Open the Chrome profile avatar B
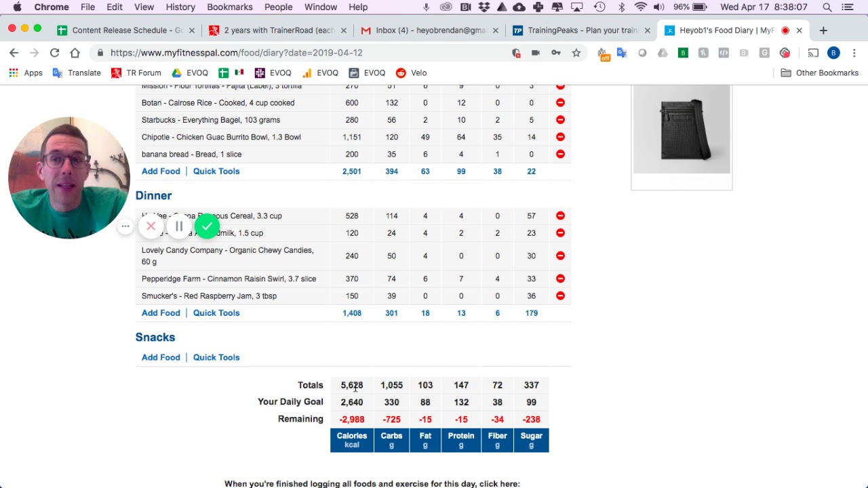 coord(833,53)
